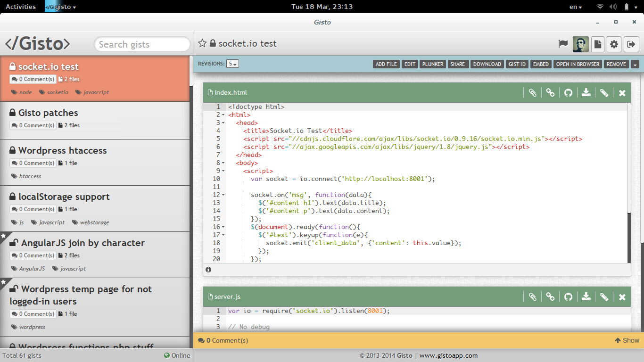Expand the extra actions arrow after REMOVE
644x362 pixels.
pos(635,64)
